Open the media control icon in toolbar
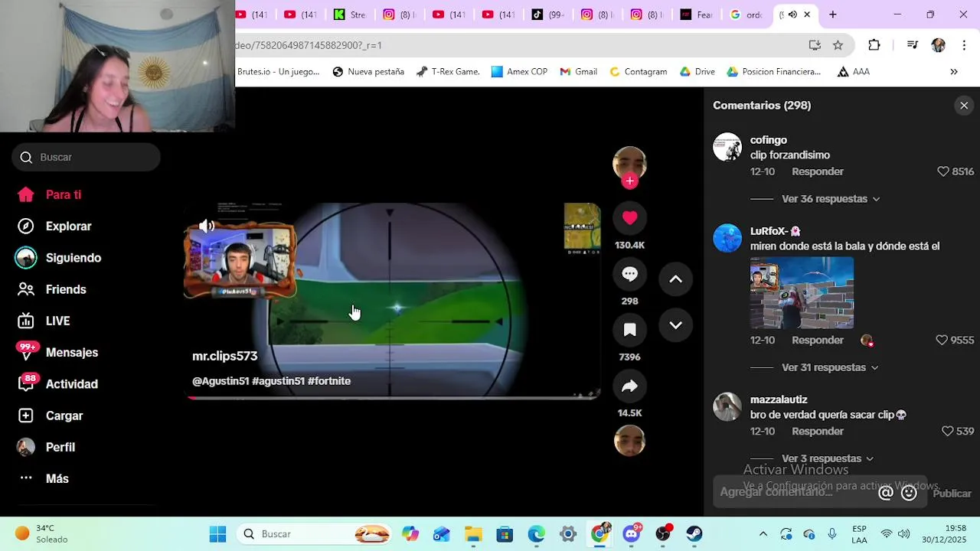Viewport: 980px width, 551px height. click(x=912, y=45)
